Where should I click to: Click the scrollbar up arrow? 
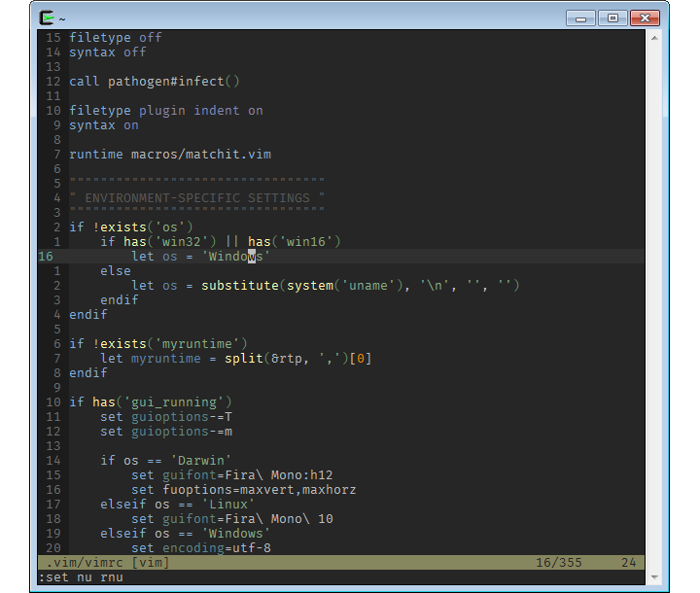(x=654, y=39)
